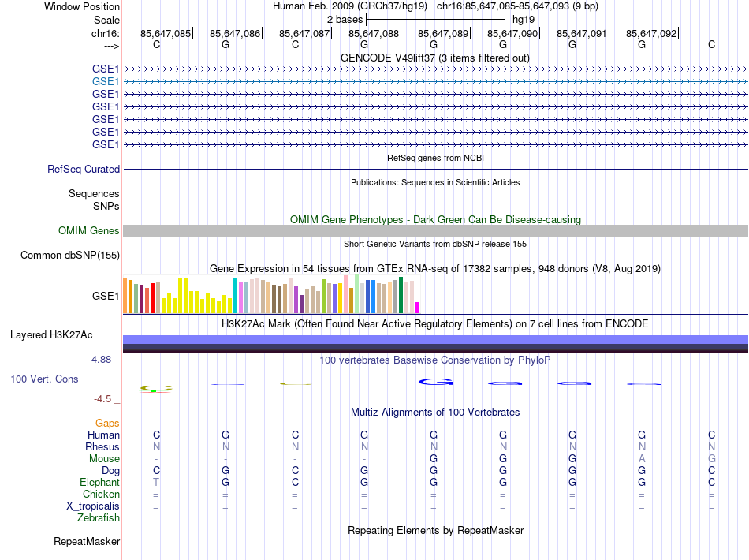Select the RefSeq Curated track label
The image size is (749, 560).
84,169
